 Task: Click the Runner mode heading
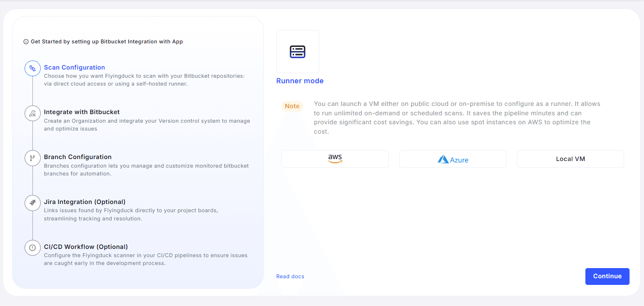(300, 81)
